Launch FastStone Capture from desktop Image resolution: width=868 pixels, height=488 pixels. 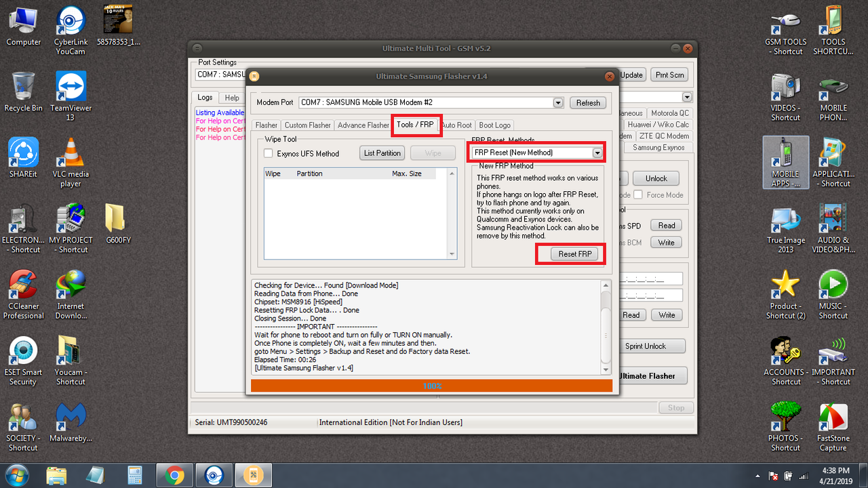coord(833,427)
